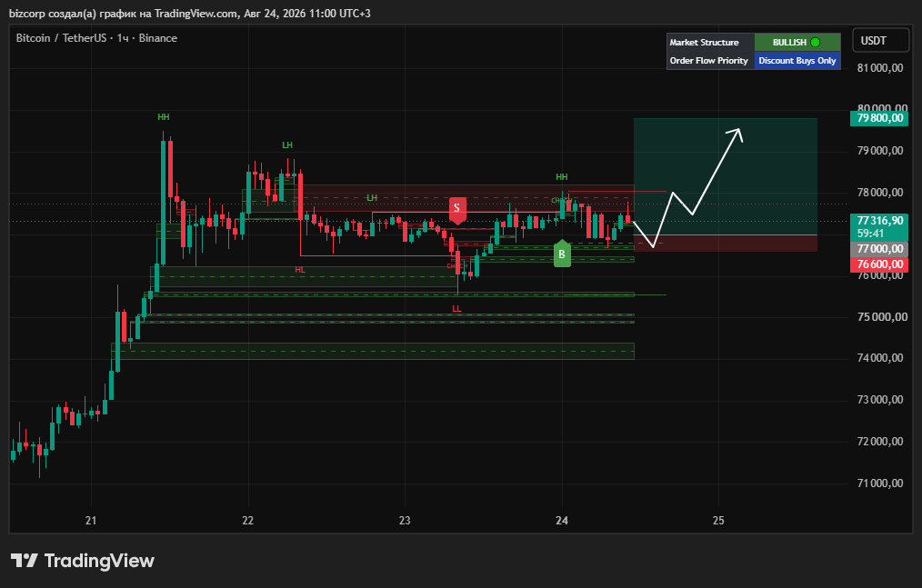This screenshot has height=588, width=922.
Task: Click the Bitcoin / TetherUS symbol title
Action: tap(96, 38)
